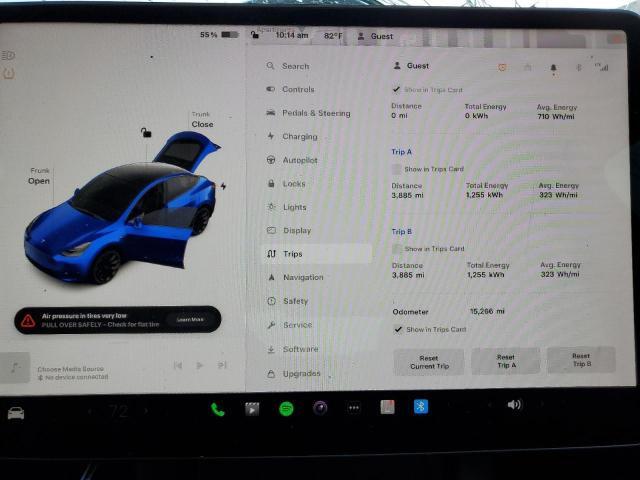Open the app icon left of Bluetooth in bottom bar
This screenshot has height=480, width=640.
[387, 407]
